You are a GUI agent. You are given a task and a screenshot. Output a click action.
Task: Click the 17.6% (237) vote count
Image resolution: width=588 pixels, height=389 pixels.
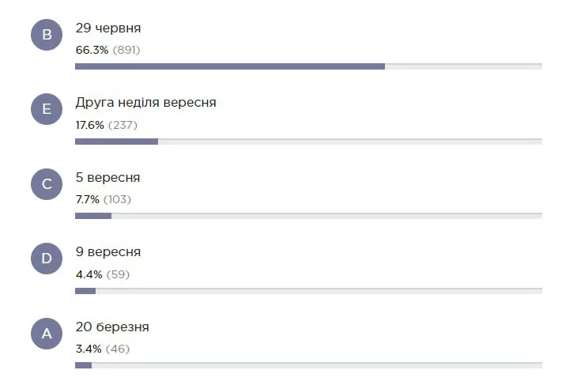(x=107, y=125)
